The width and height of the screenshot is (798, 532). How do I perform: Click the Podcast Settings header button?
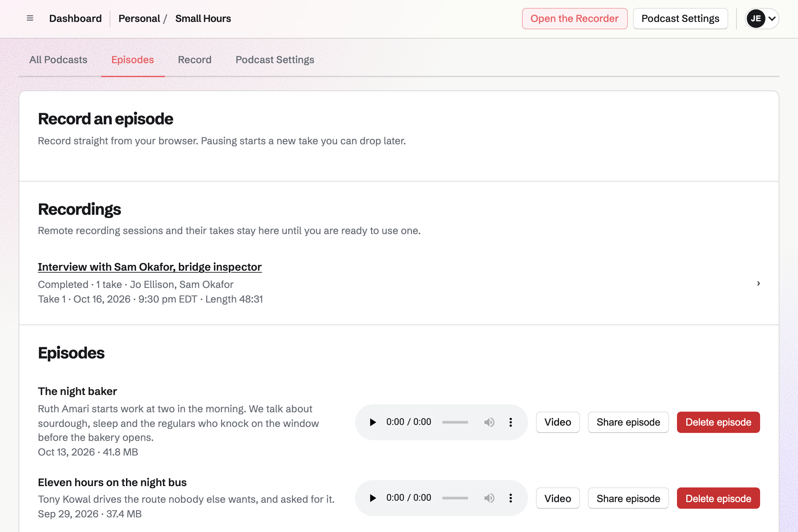[680, 19]
